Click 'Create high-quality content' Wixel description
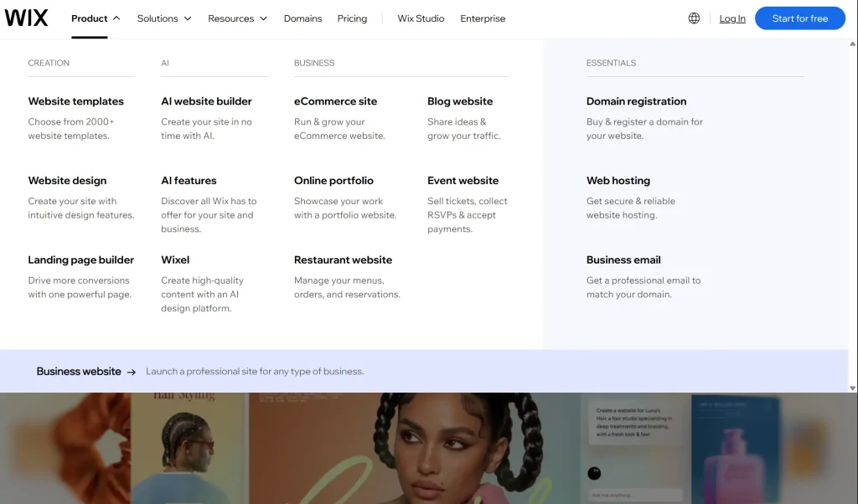Screen dimensions: 858x504 coord(203,294)
